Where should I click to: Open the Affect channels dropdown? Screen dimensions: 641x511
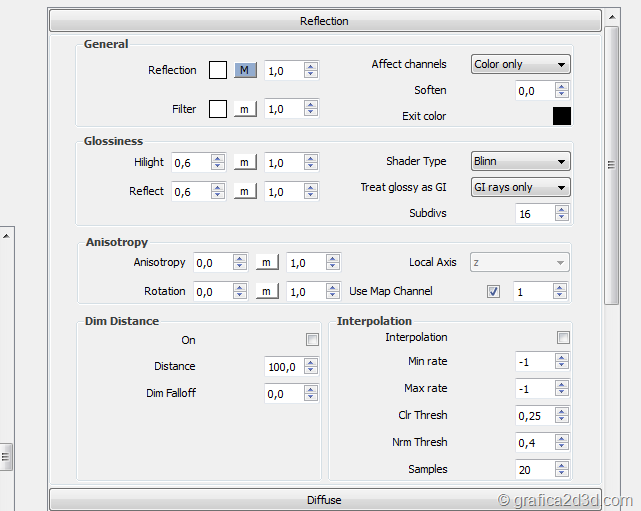pyautogui.click(x=520, y=64)
